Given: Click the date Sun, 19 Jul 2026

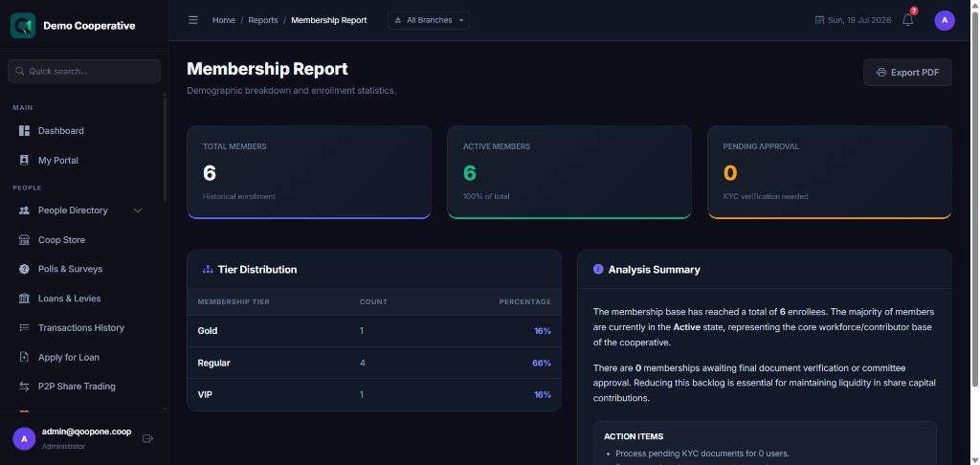Looking at the screenshot, I should (x=859, y=20).
